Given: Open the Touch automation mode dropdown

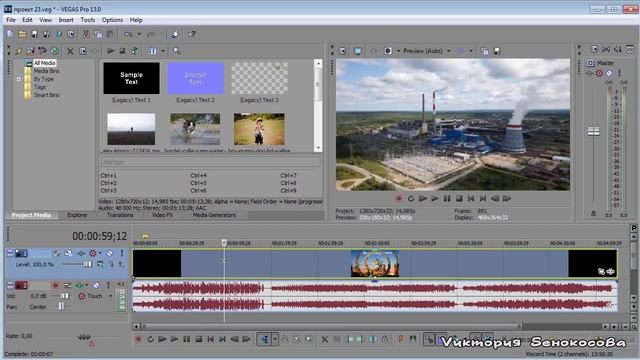Looking at the screenshot, I should point(110,296).
